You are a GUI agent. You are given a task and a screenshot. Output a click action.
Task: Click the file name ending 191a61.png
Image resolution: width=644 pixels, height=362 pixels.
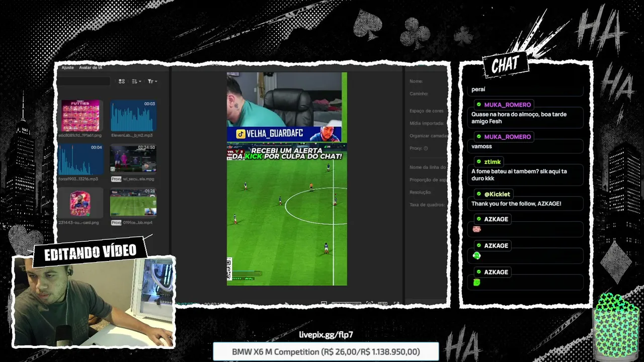[80, 135]
